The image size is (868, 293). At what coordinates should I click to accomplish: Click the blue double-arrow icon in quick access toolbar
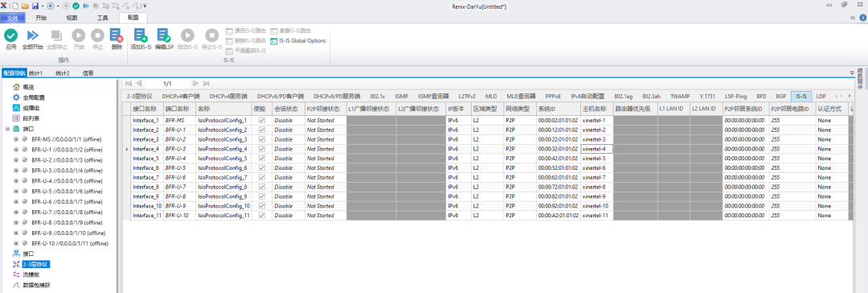click(85, 6)
